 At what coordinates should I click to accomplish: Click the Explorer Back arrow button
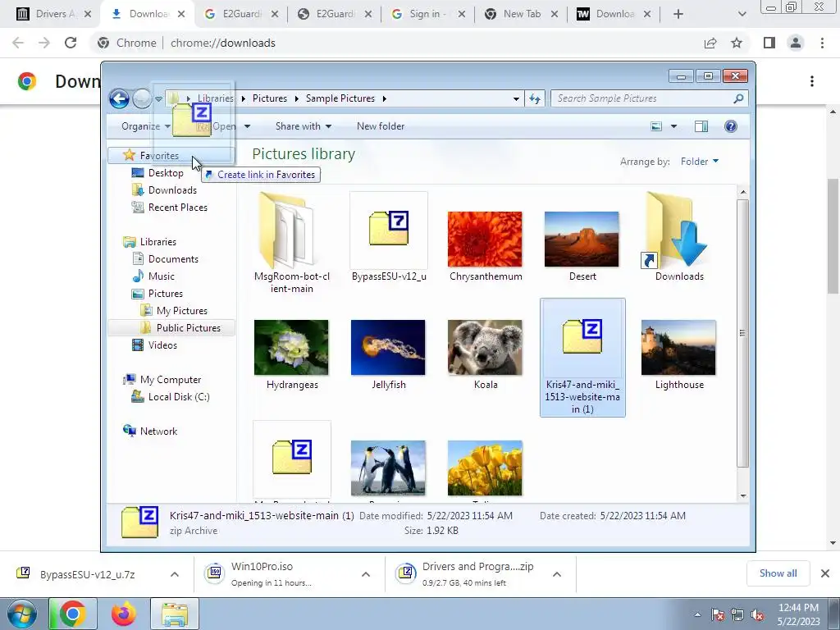coord(119,98)
